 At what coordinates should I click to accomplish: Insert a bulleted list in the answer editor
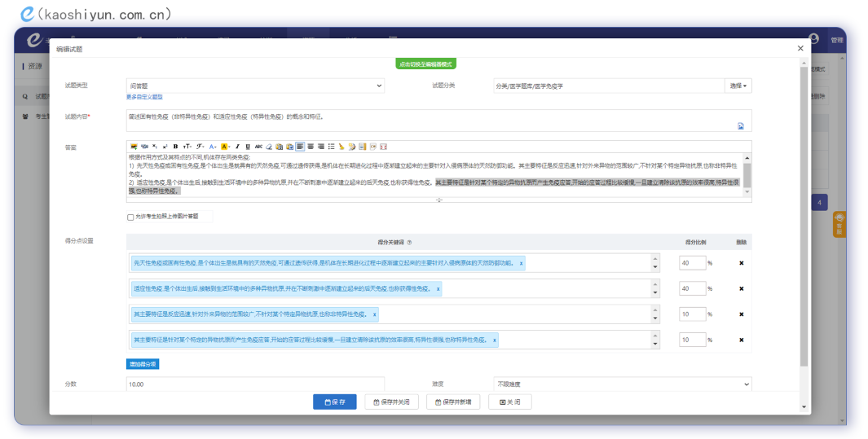coord(331,147)
